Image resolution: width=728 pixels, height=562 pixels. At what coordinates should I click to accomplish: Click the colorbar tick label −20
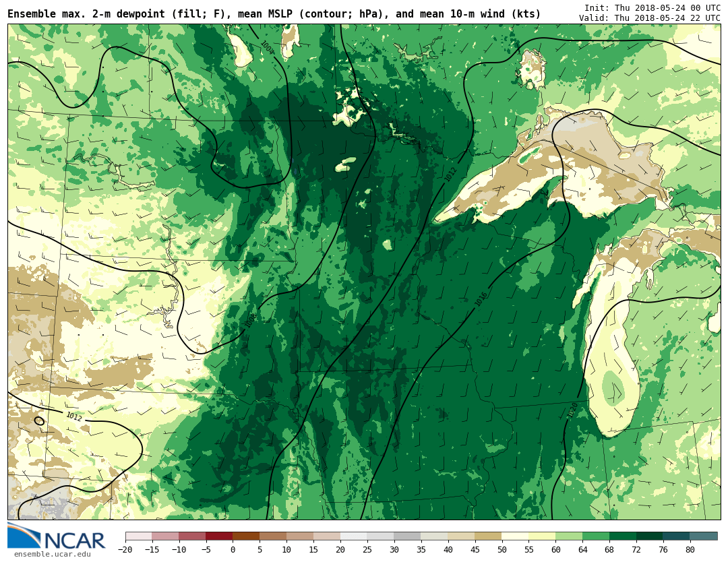(125, 549)
